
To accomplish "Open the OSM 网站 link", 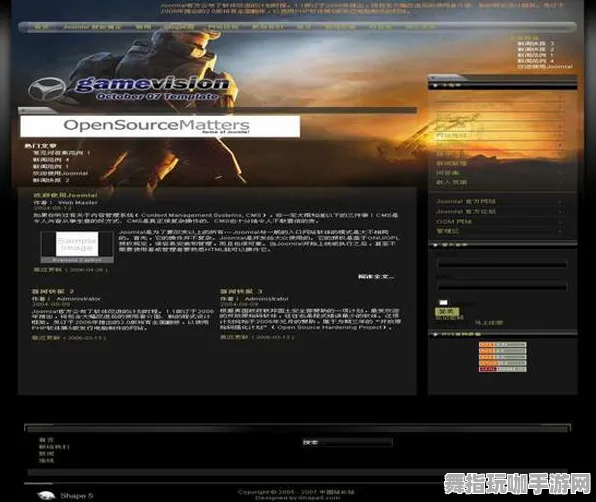I will 454,221.
